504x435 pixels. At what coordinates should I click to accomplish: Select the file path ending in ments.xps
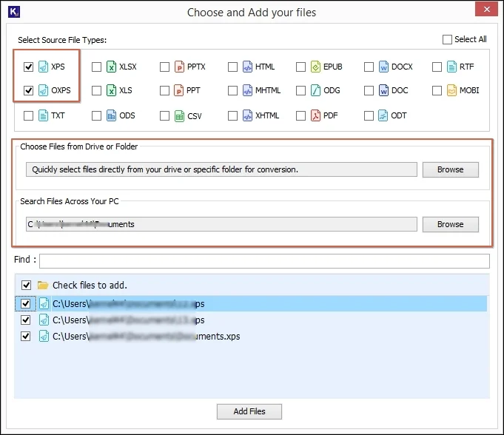(147, 336)
